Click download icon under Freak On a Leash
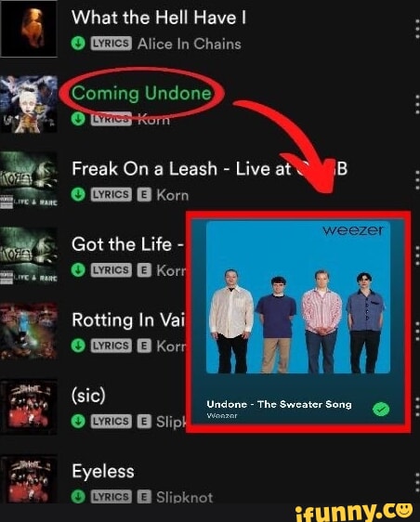Image resolution: width=420 pixels, height=522 pixels. [78, 194]
